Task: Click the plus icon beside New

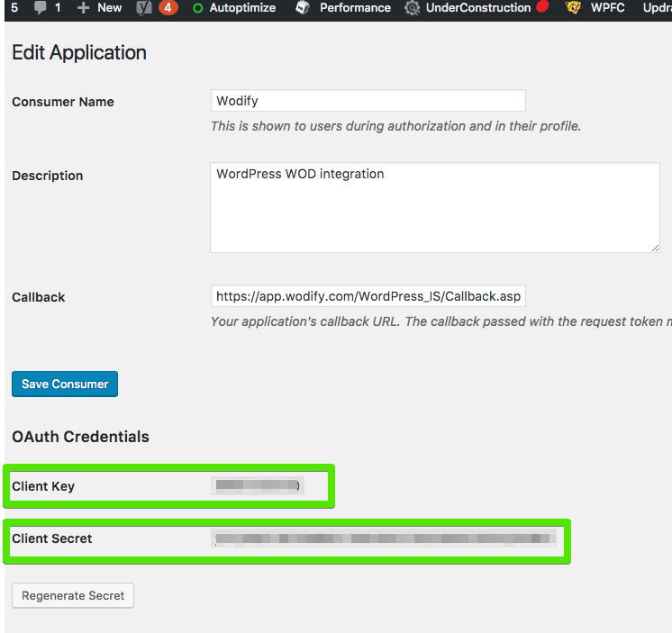Action: coord(83,8)
